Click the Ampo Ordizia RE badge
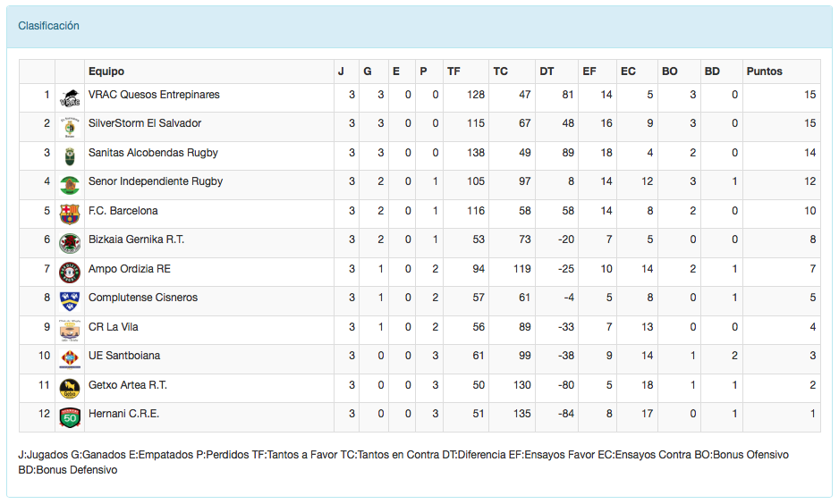This screenshot has width=839, height=504. click(69, 273)
